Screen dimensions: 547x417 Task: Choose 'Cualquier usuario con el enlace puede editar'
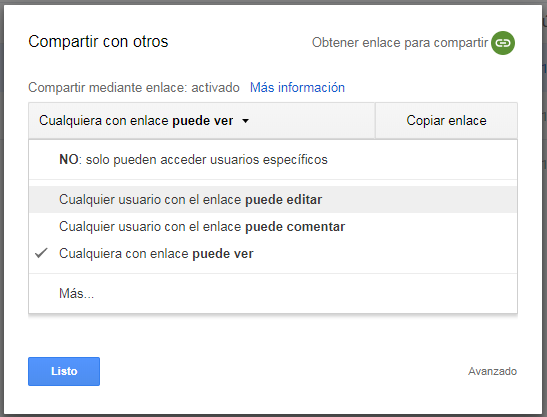(273, 200)
